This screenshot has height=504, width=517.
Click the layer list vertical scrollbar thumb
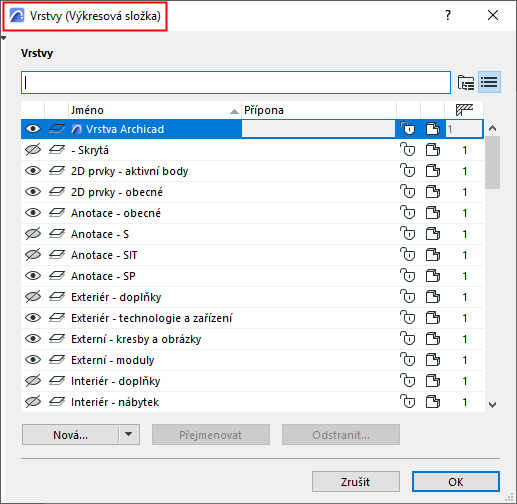point(492,163)
